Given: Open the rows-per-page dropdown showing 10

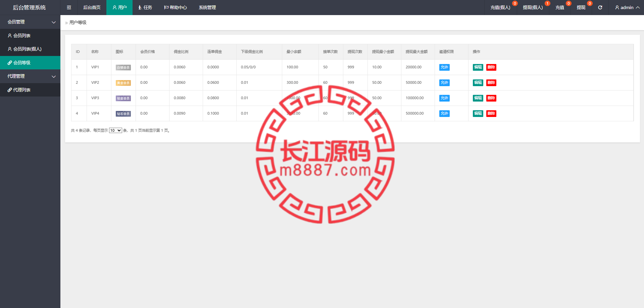Looking at the screenshot, I should coord(115,130).
